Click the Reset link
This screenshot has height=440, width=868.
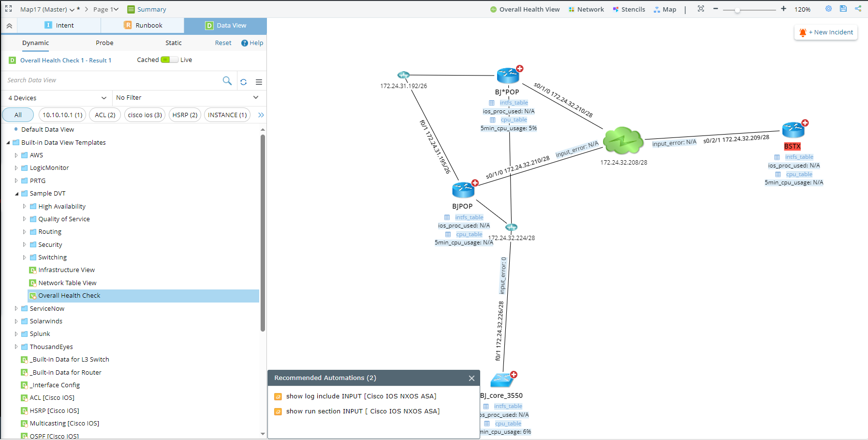(223, 43)
